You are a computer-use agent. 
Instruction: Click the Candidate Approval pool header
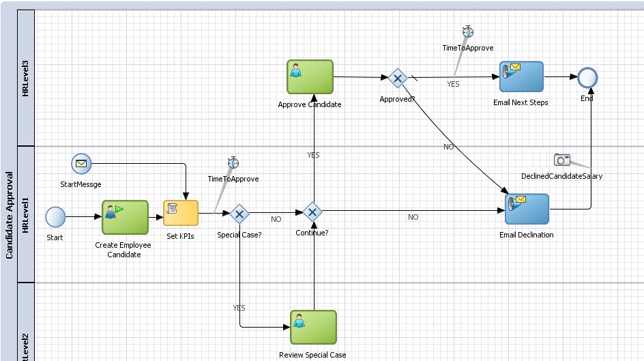pos(10,214)
